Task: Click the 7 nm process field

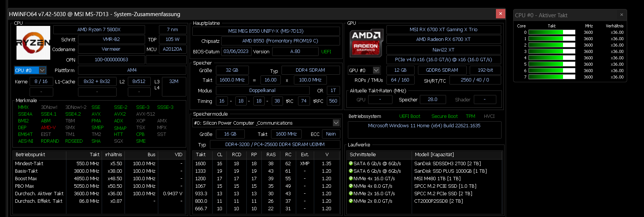Action: pyautogui.click(x=172, y=30)
